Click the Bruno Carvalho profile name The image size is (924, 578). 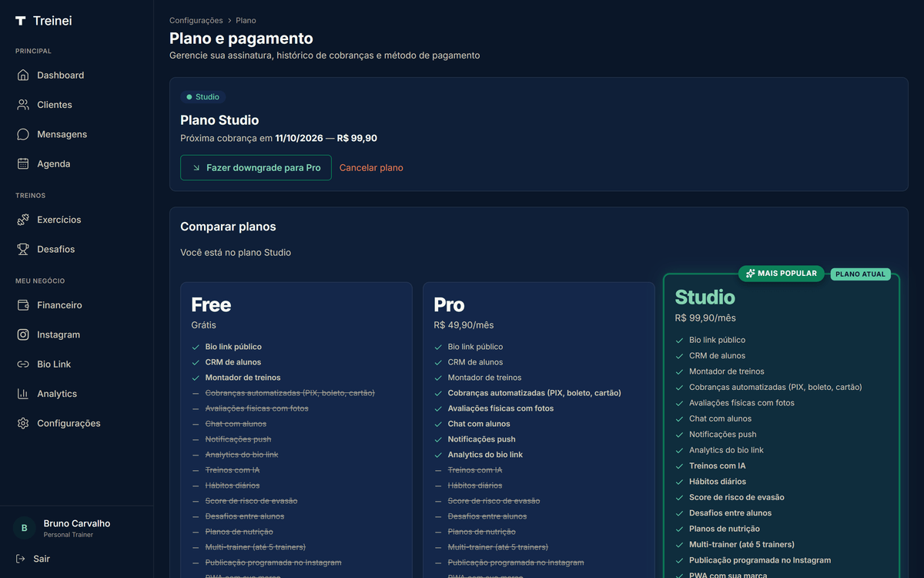tap(77, 523)
